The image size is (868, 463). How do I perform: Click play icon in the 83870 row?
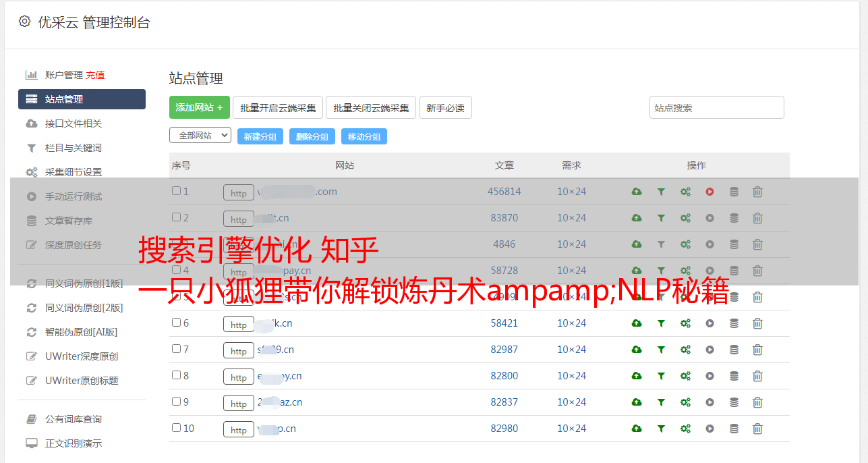pos(710,218)
